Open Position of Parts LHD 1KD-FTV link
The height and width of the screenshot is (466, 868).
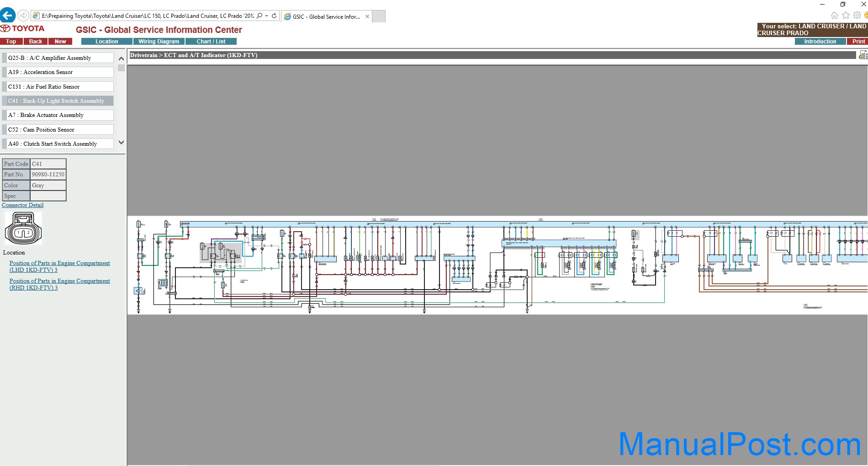(x=60, y=266)
